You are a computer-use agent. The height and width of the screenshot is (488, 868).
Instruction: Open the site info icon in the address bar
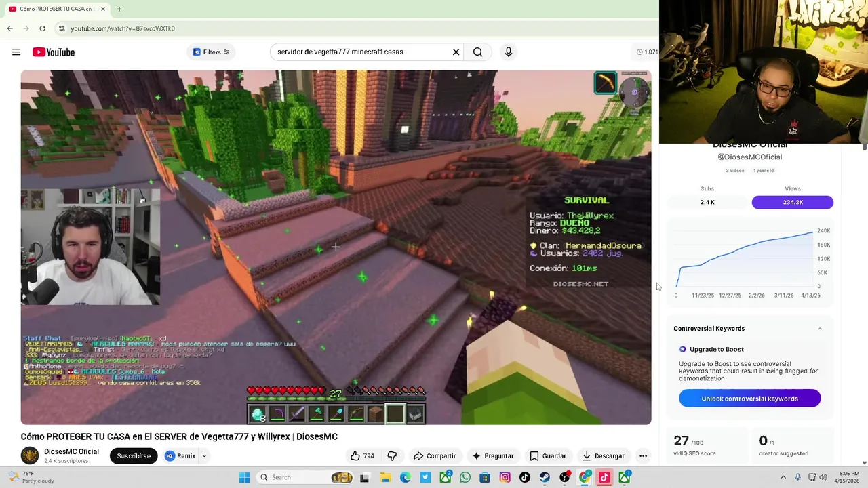(x=62, y=28)
